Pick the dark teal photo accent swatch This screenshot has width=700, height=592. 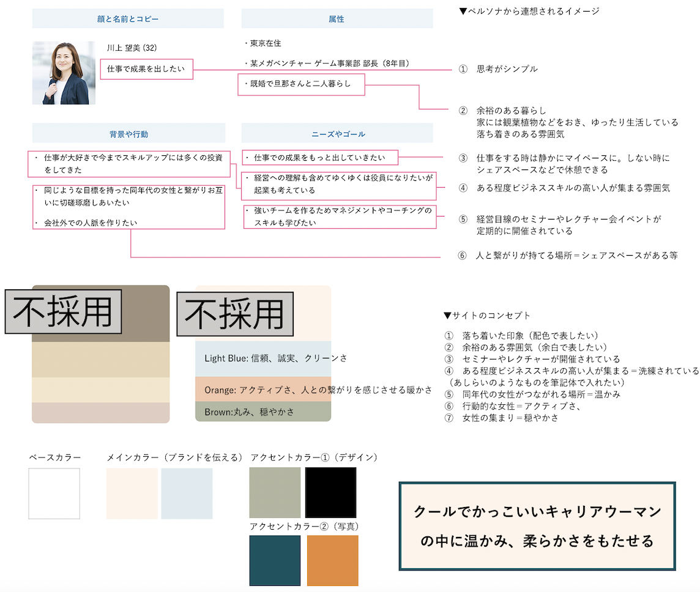[x=275, y=560]
